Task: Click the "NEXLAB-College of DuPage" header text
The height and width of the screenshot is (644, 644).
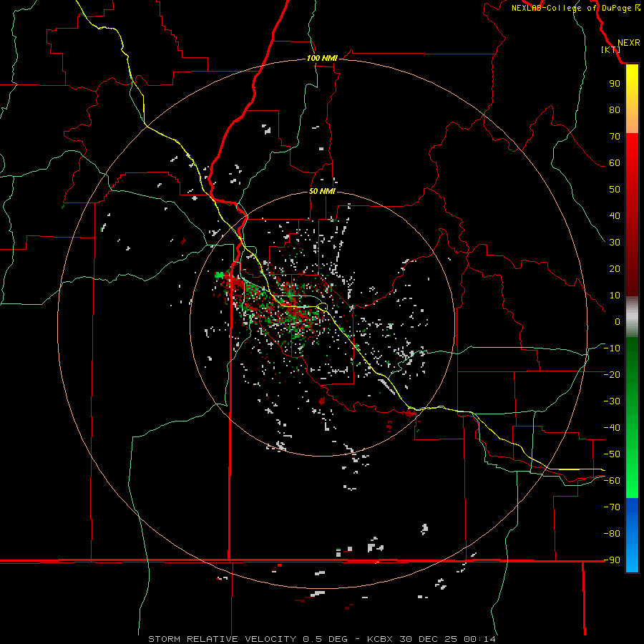Action: click(571, 8)
